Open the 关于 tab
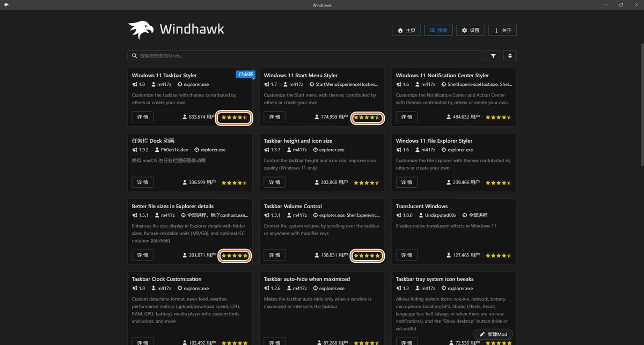 pyautogui.click(x=502, y=30)
